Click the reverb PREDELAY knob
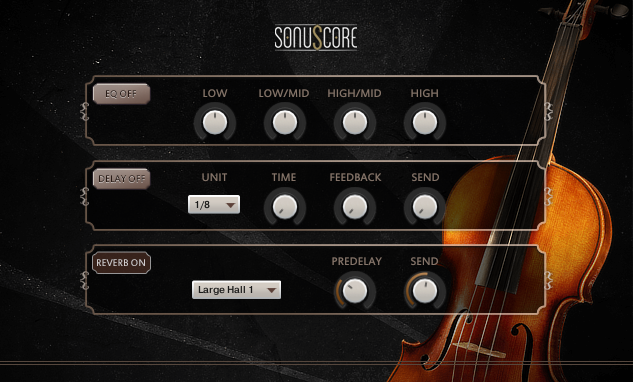The image size is (633, 382). 355,291
